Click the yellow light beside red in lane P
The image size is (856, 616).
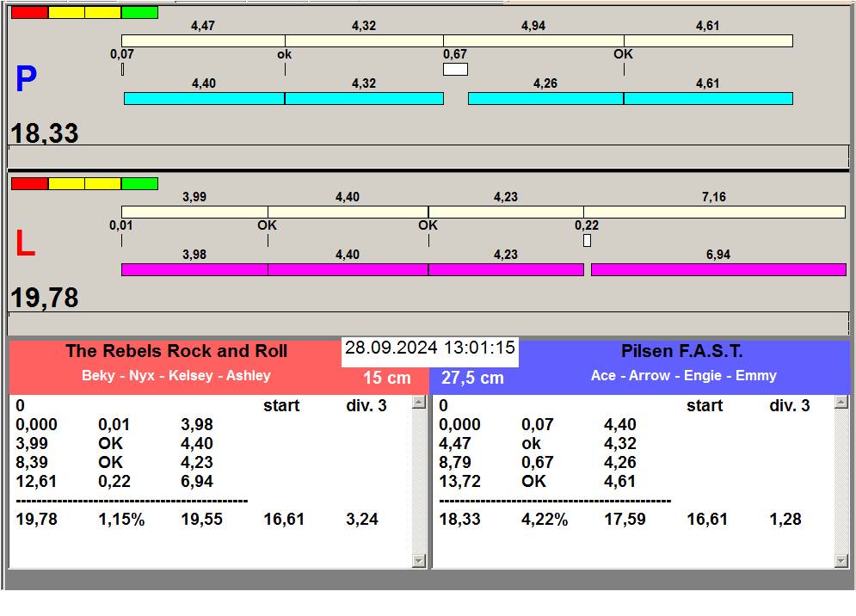(x=66, y=13)
